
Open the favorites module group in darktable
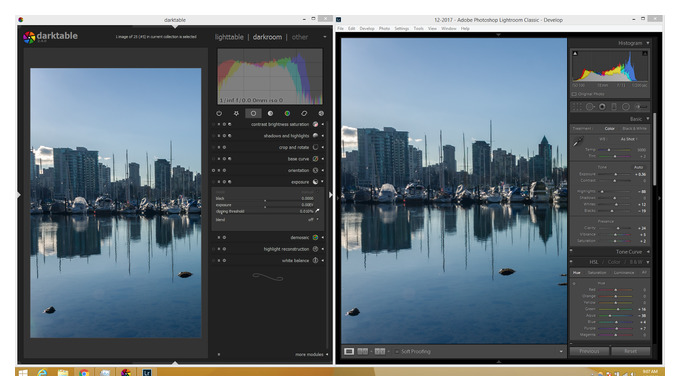click(236, 114)
